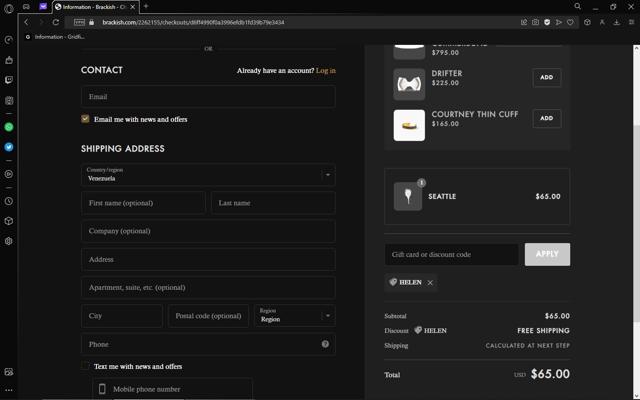This screenshot has width=640, height=400.
Task: Open the Opera GX main menu logo
Action: pyautogui.click(x=9, y=8)
